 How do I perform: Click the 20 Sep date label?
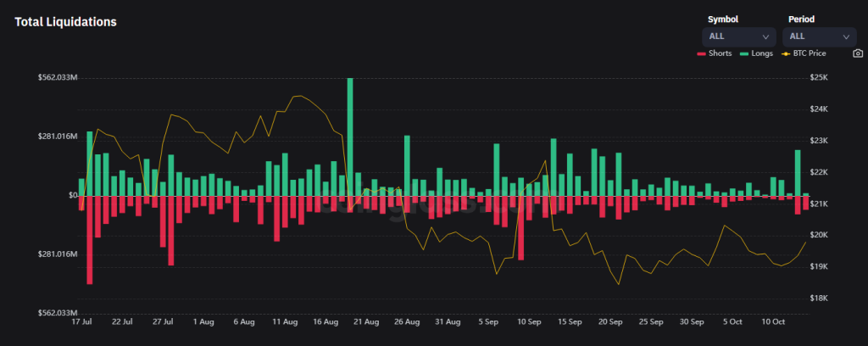(610, 321)
